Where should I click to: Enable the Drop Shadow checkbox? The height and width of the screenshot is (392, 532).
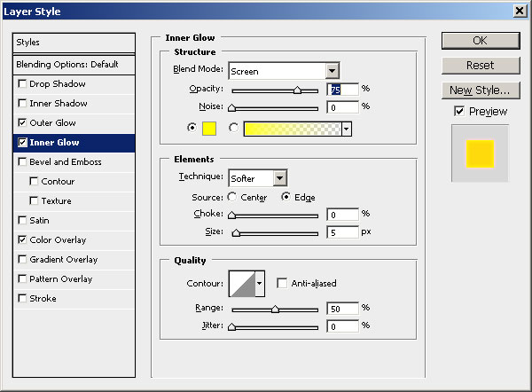click(22, 83)
